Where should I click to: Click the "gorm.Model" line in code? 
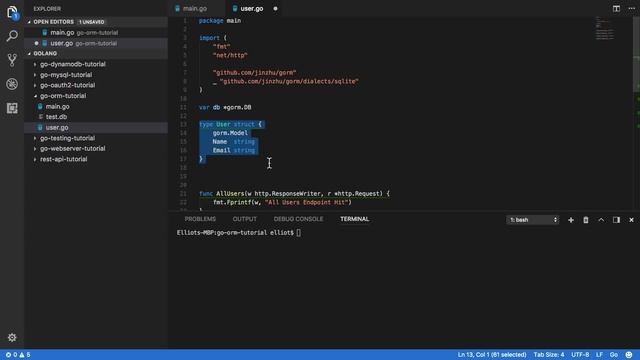[230, 133]
